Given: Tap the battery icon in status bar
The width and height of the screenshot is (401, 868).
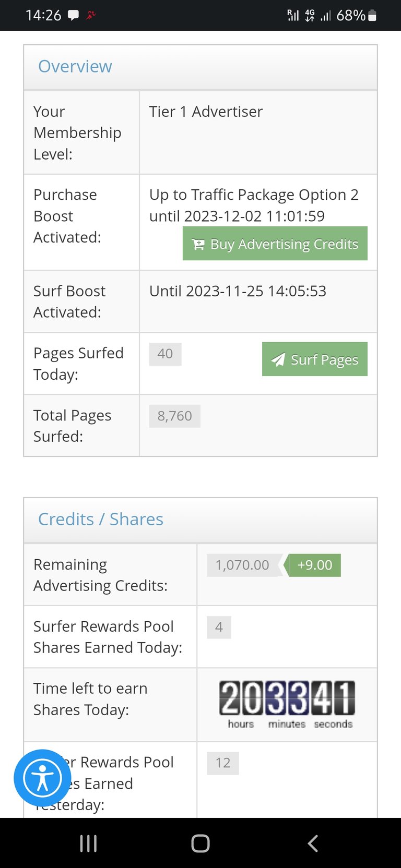Looking at the screenshot, I should point(372,16).
